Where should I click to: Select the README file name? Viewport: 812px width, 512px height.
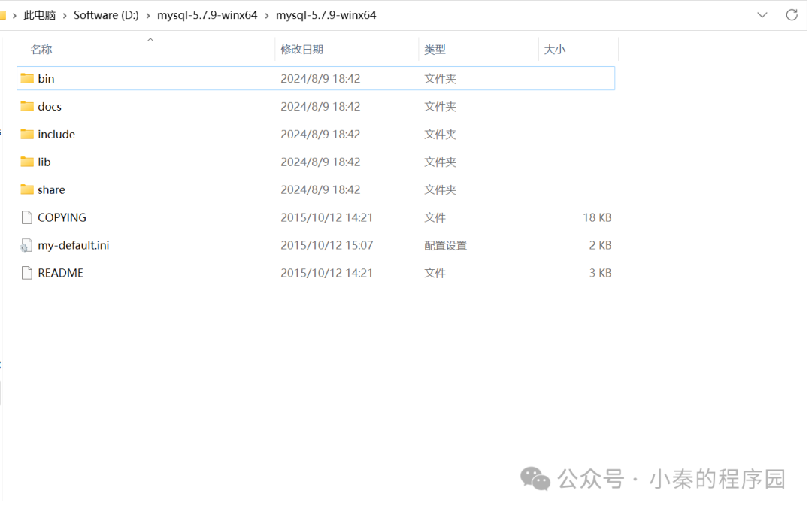tap(61, 273)
